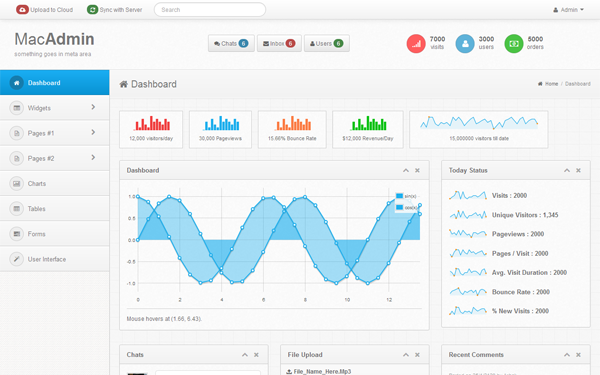Close the File Upload panel

417,355
